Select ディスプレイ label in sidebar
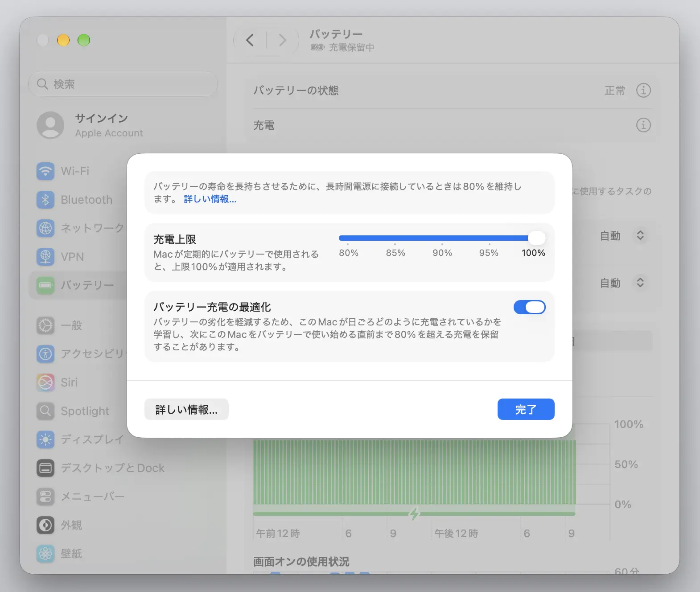The width and height of the screenshot is (700, 592). tap(92, 440)
